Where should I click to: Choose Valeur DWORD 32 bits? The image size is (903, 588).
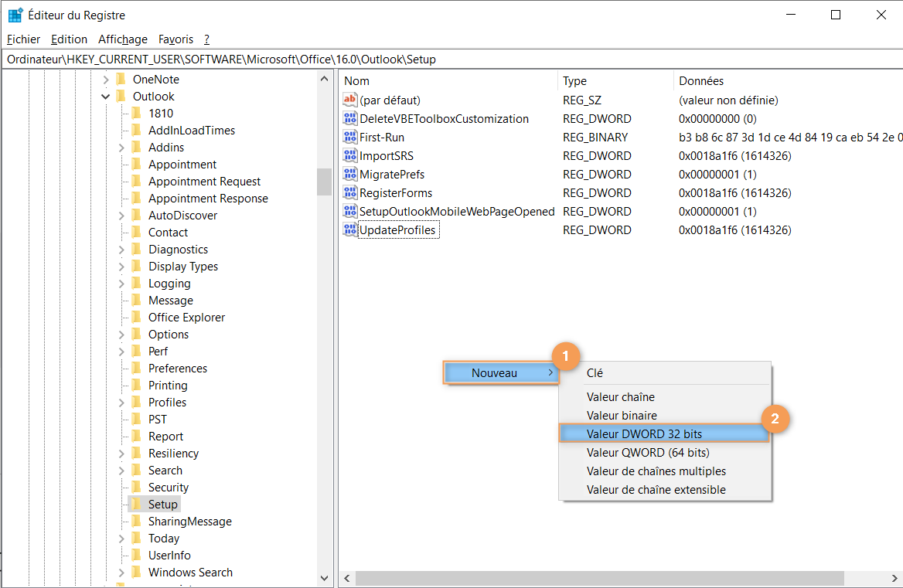665,433
